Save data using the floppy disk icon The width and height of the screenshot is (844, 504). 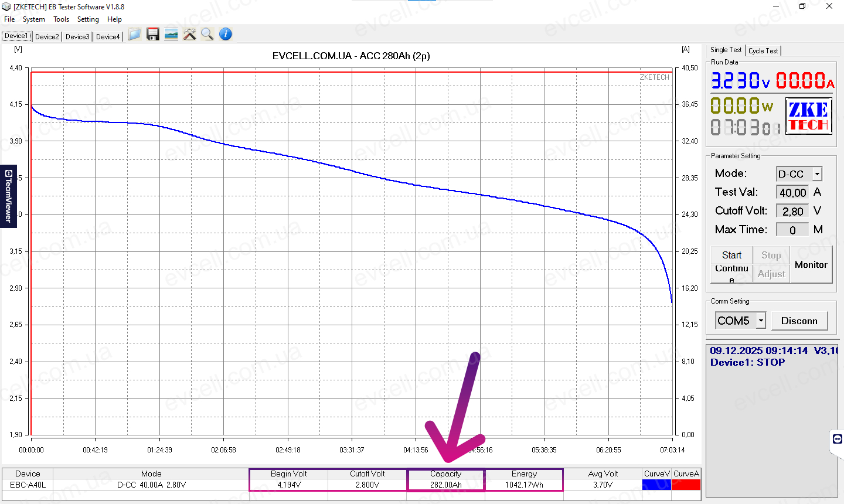coord(153,35)
